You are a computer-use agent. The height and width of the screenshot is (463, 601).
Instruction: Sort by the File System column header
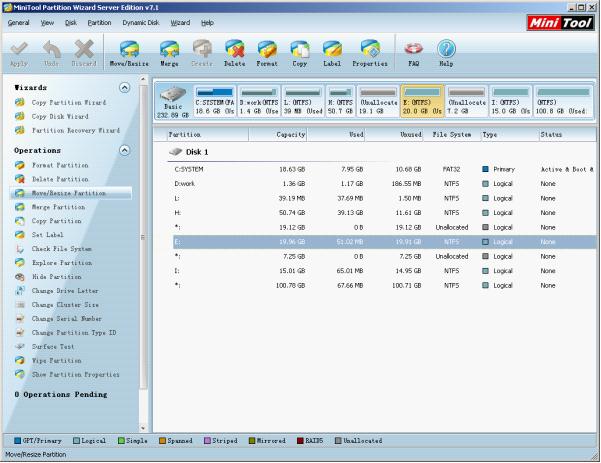[452, 135]
